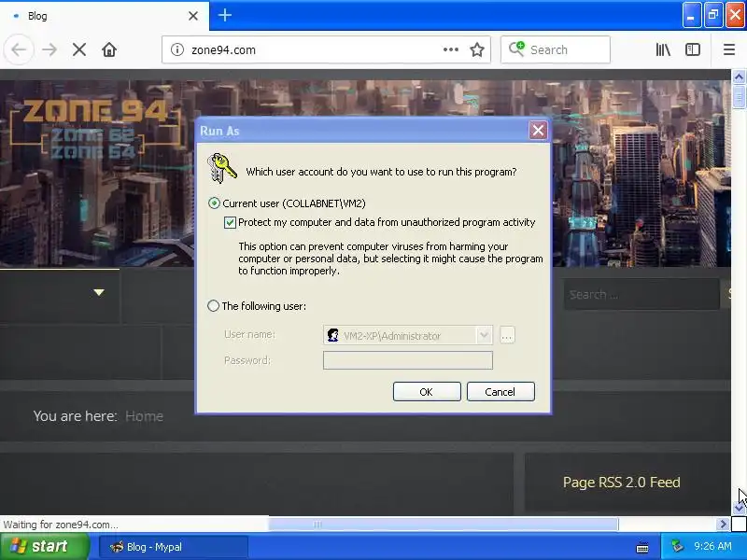This screenshot has height=560, width=747.
Task: Uncheck Protect my computer and data checkbox
Action: pos(230,222)
